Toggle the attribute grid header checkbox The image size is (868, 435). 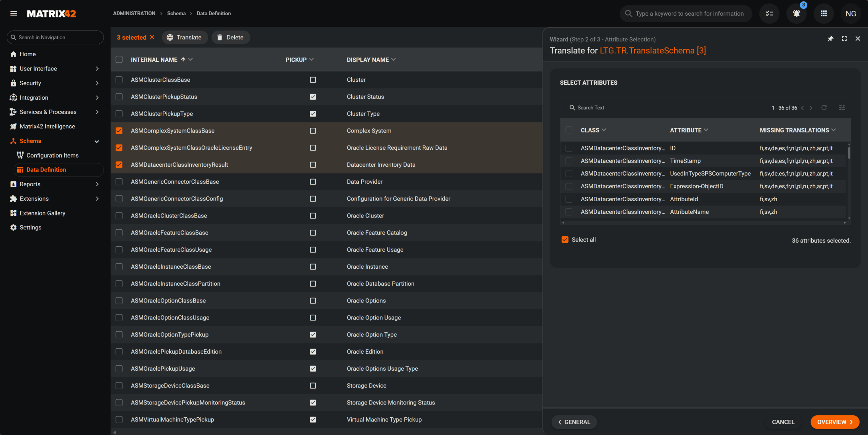[x=569, y=130]
